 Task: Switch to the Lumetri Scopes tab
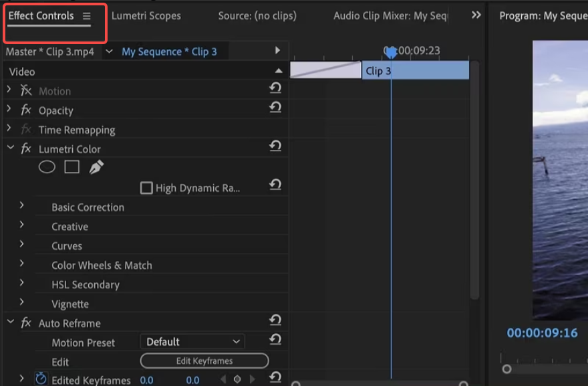tap(146, 15)
